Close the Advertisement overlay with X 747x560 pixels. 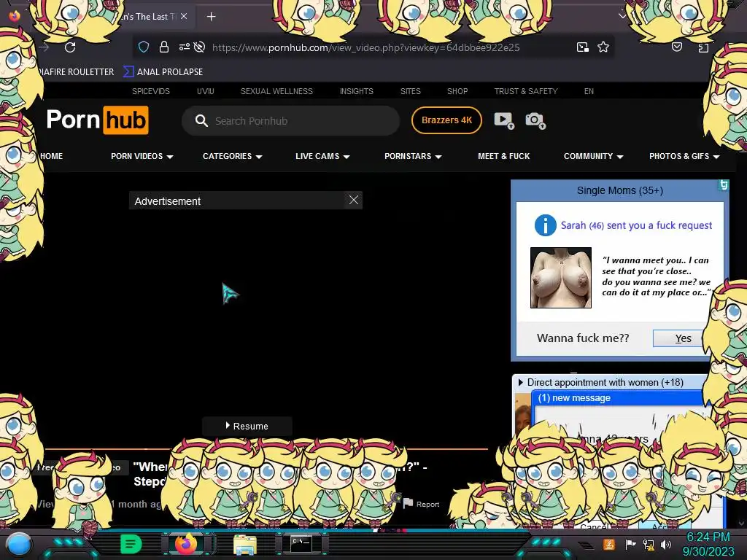(x=354, y=200)
